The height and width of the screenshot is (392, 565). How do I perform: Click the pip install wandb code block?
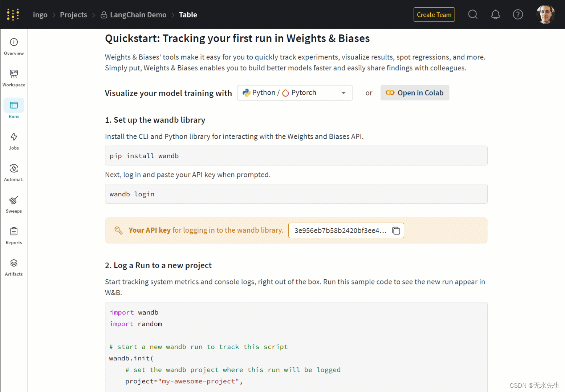click(x=296, y=156)
